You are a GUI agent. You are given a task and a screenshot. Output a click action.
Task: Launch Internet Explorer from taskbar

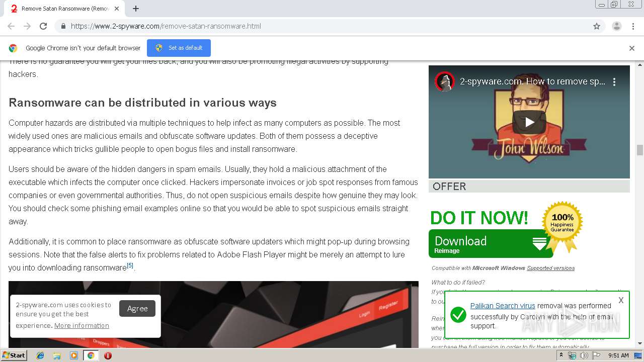(40, 355)
